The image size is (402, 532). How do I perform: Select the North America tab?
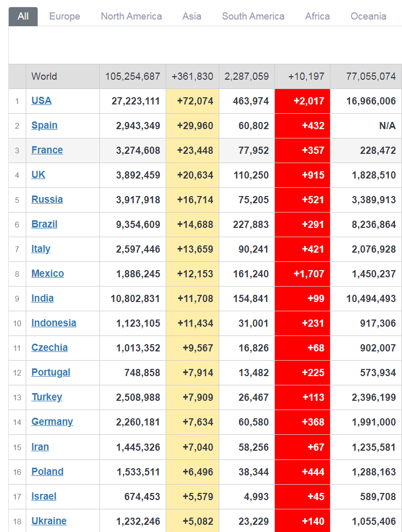[x=131, y=16]
